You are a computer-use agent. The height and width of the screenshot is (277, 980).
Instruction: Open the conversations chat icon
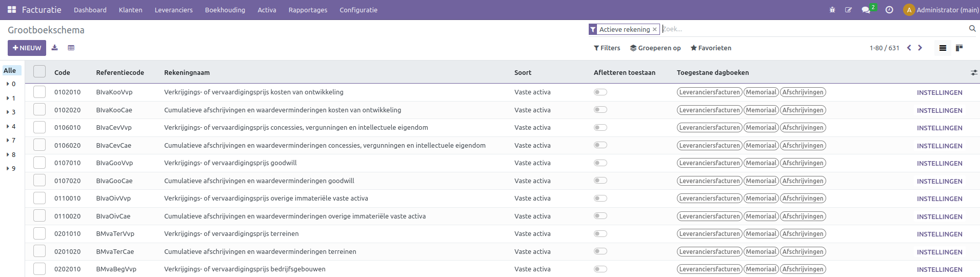[x=866, y=10]
